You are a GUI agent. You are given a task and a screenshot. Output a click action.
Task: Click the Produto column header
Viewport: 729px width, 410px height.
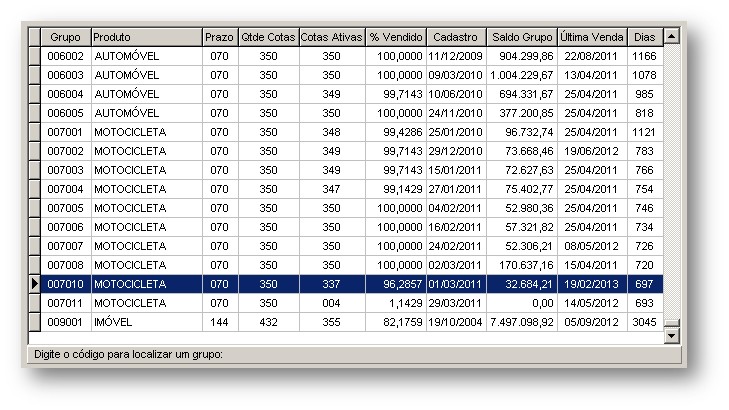click(x=146, y=37)
